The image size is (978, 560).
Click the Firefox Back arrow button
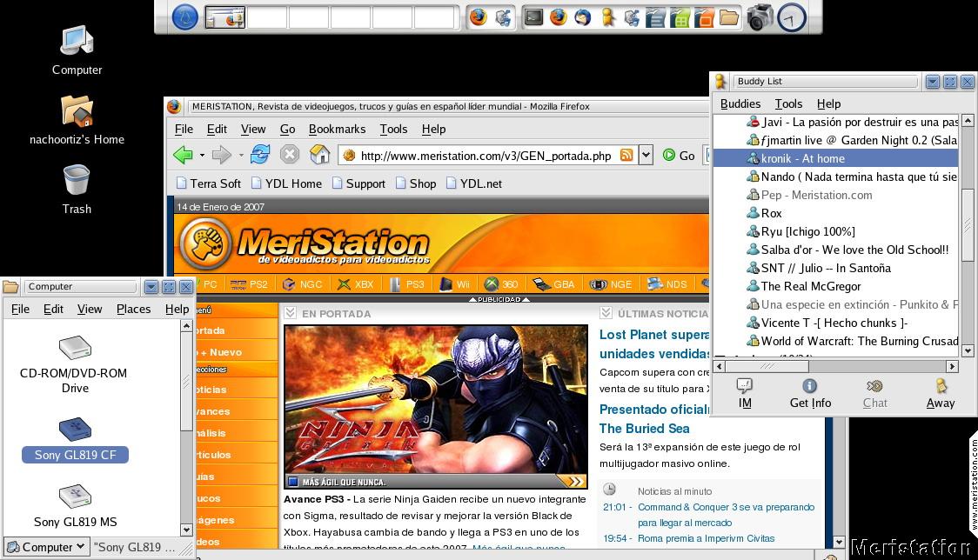(x=183, y=155)
